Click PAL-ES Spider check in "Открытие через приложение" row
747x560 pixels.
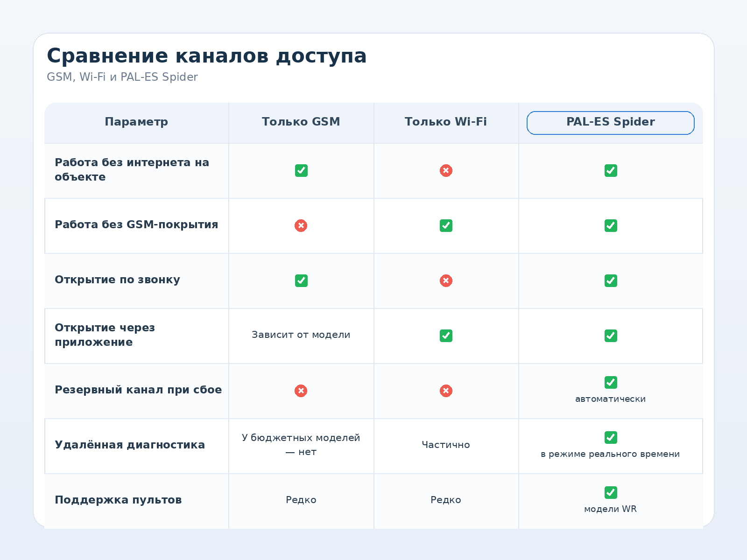pyautogui.click(x=611, y=336)
